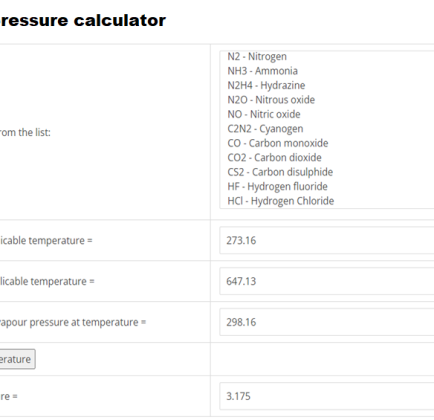
Task: Click the 647.13 temperature input field
Action: 327,281
